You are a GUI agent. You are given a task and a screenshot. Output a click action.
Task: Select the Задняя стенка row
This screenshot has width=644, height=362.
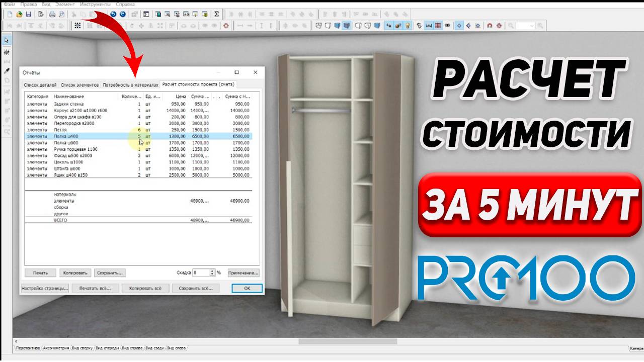pos(139,104)
